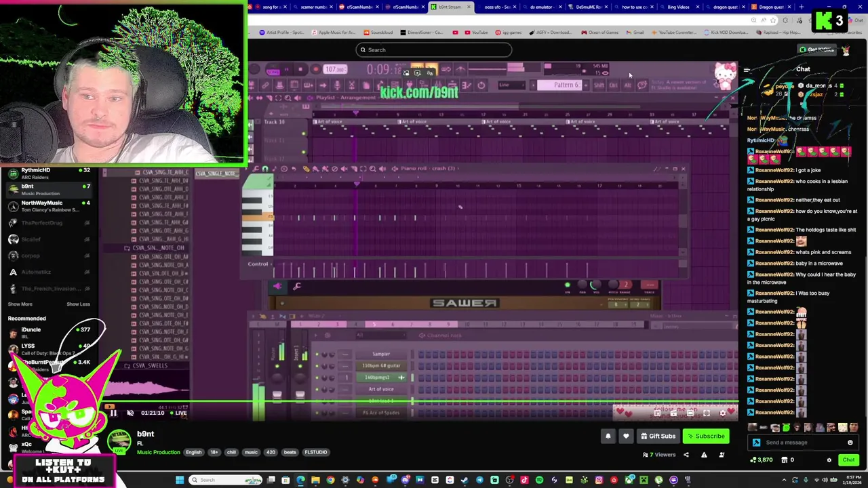Click the speech bubble icon beside Alt
Screen dimensions: 868x488
coord(642,85)
